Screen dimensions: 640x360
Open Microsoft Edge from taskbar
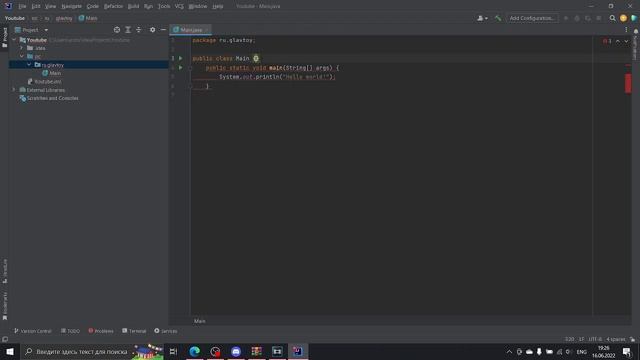tap(195, 351)
